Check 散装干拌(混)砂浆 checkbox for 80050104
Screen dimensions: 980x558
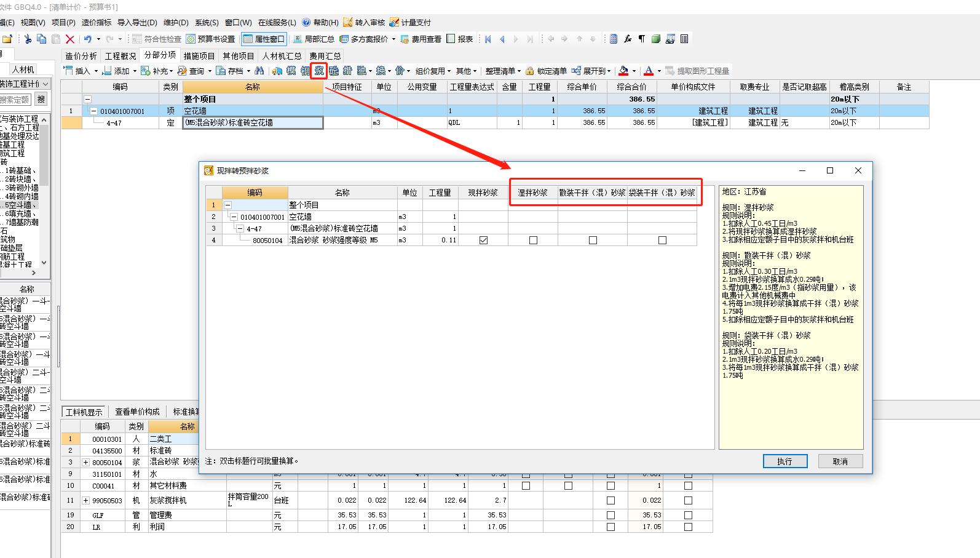click(x=593, y=240)
